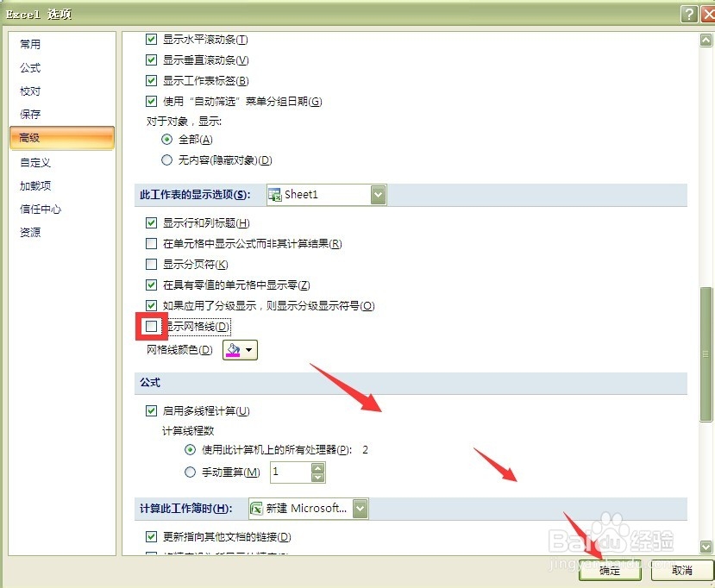
Task: Click the gridline color paint bucket icon
Action: click(x=233, y=350)
